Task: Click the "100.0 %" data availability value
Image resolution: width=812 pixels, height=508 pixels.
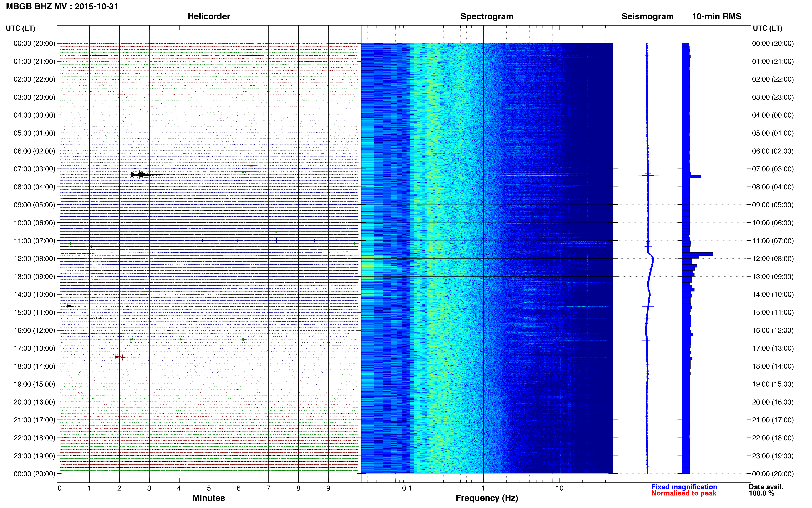Action: click(762, 493)
